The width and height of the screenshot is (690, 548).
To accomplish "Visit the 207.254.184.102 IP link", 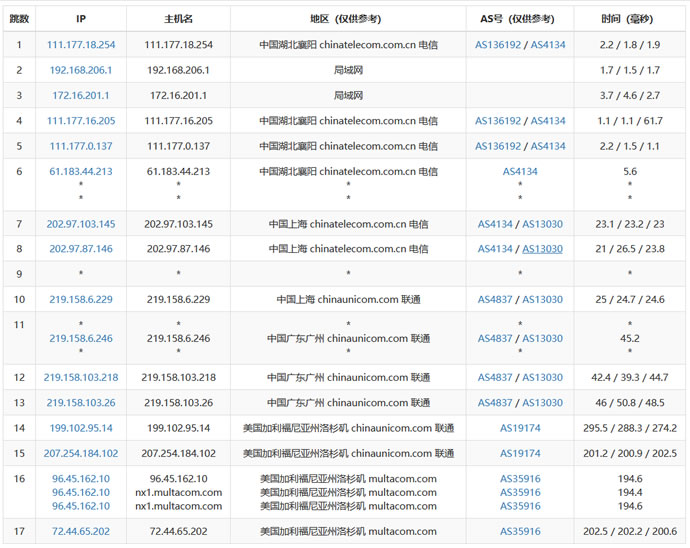I will tap(81, 453).
